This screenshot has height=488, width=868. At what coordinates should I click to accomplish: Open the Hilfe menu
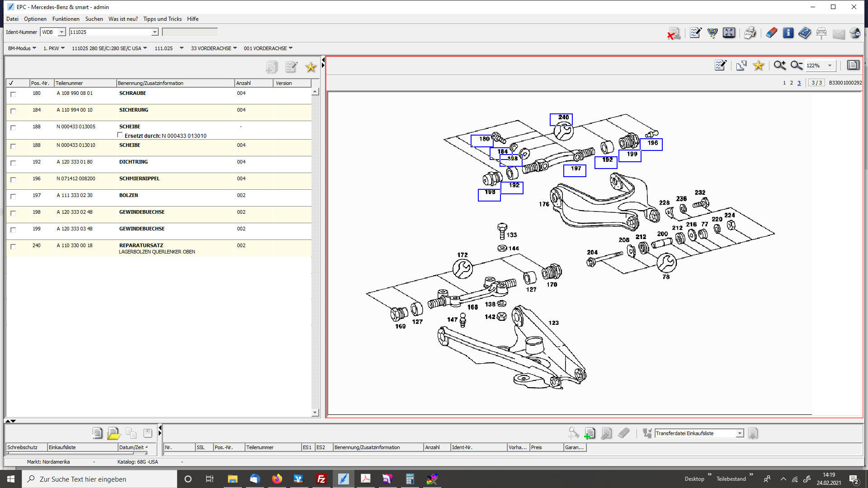(193, 19)
